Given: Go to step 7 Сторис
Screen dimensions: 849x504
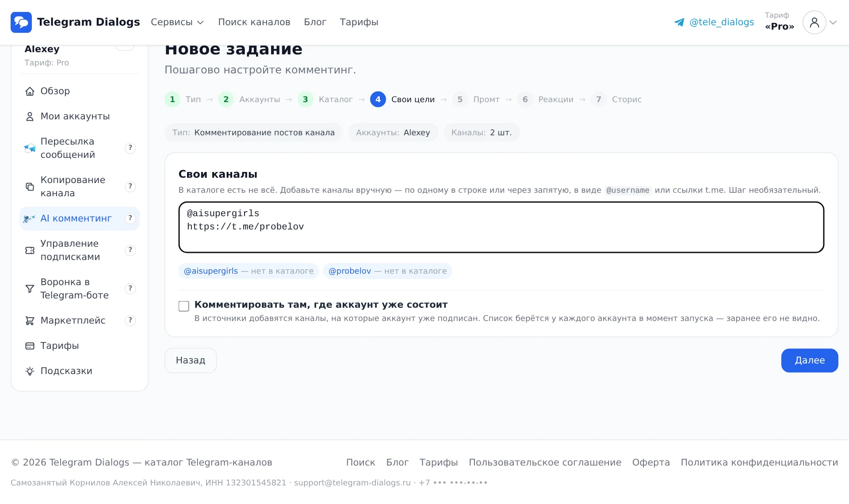Looking at the screenshot, I should [x=616, y=99].
